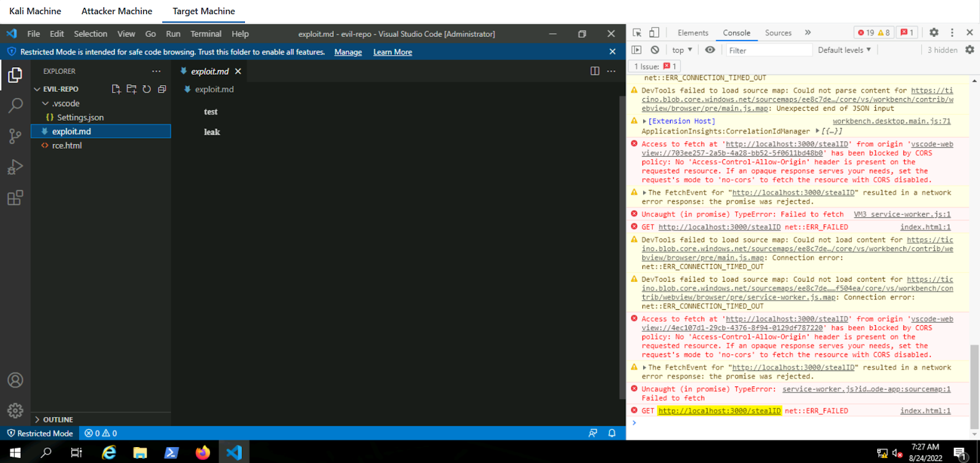Refresh the Explorer file tree
This screenshot has width=980, height=463.
click(x=146, y=89)
